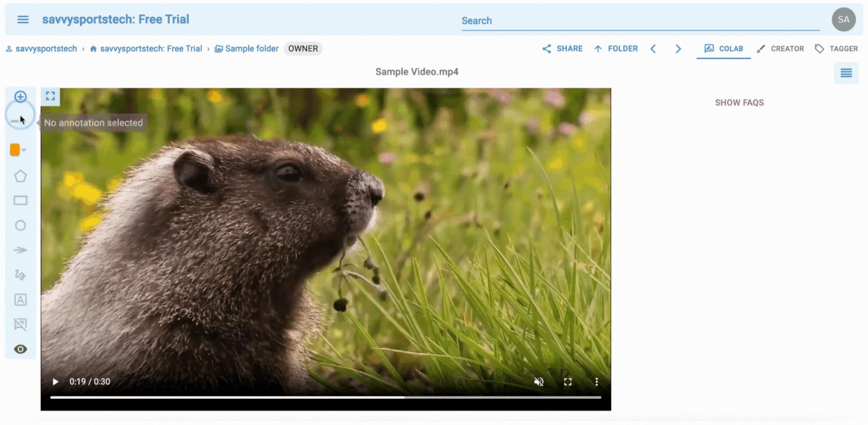868x425 pixels.
Task: Go to next asset chevron
Action: (x=678, y=49)
